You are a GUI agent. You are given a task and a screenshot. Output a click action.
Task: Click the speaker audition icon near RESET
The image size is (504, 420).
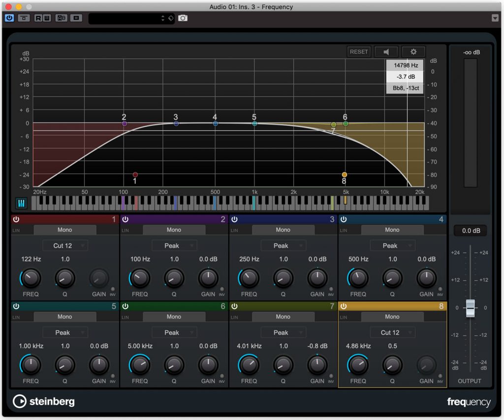tap(386, 51)
